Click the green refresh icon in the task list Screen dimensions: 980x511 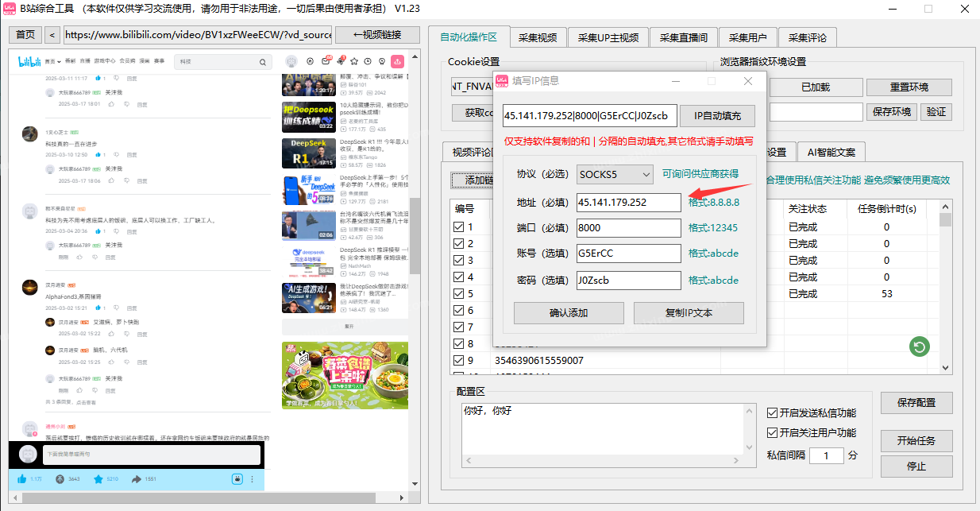(919, 346)
